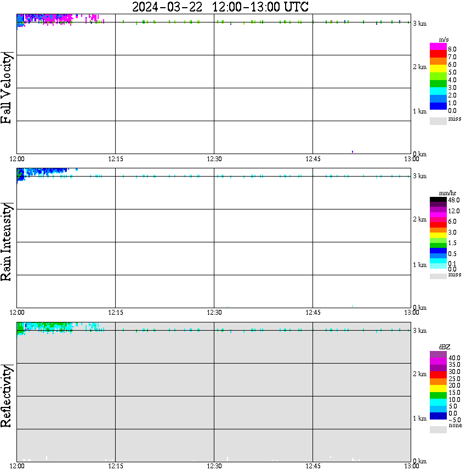This screenshot has width=466, height=476.
Task: Select the red 7.0 m/s legend swatch
Action: [x=438, y=54]
